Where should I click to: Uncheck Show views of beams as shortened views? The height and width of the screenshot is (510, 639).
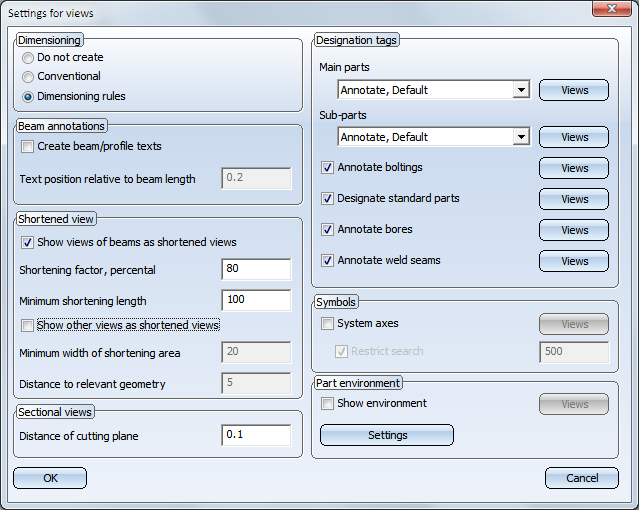[x=27, y=243]
